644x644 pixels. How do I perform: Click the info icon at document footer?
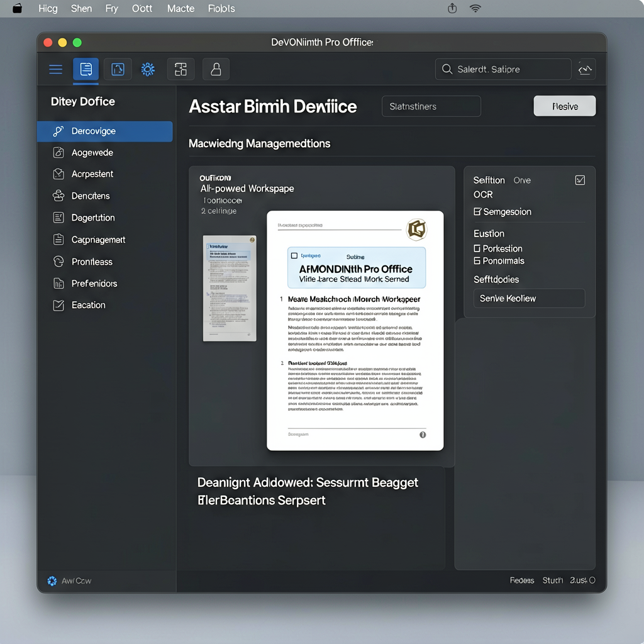[423, 435]
